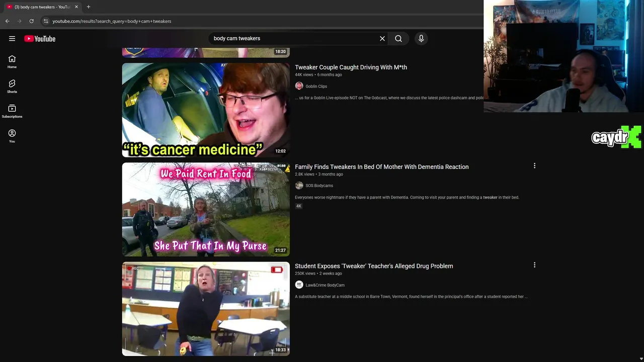
Task: Click the '2.8K views • 3 months ago' text
Action: pos(319,174)
